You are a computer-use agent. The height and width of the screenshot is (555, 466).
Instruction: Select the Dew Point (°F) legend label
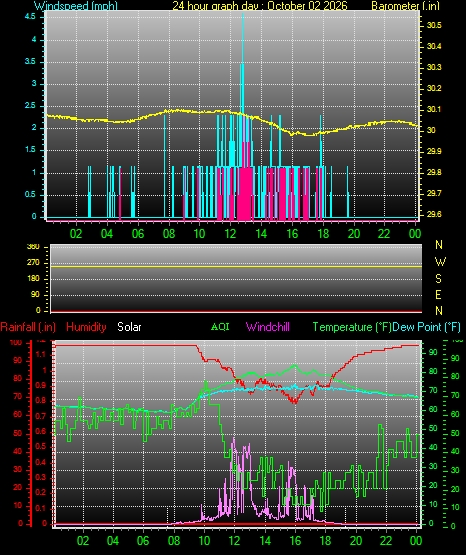click(426, 327)
